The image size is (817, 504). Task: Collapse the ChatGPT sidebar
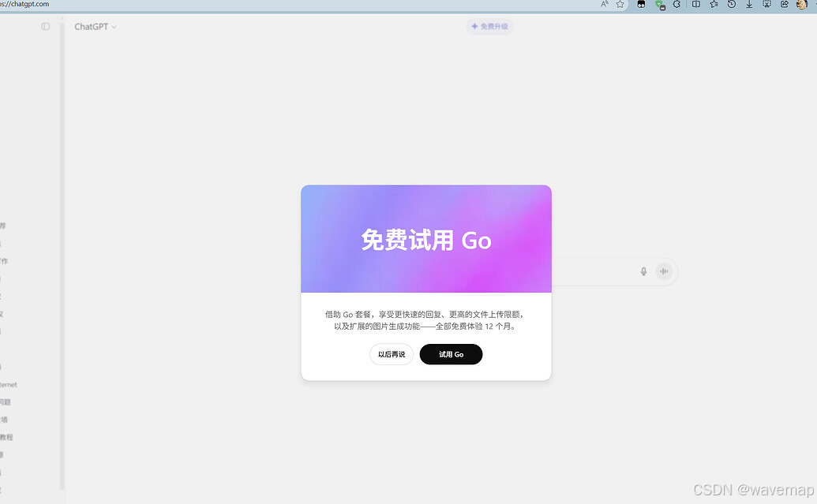point(45,25)
